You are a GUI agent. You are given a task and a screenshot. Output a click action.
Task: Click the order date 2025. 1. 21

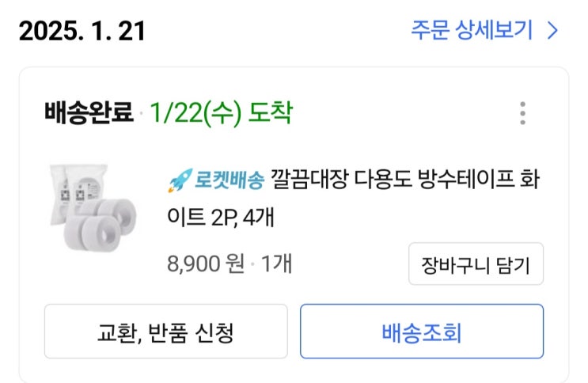tap(82, 32)
